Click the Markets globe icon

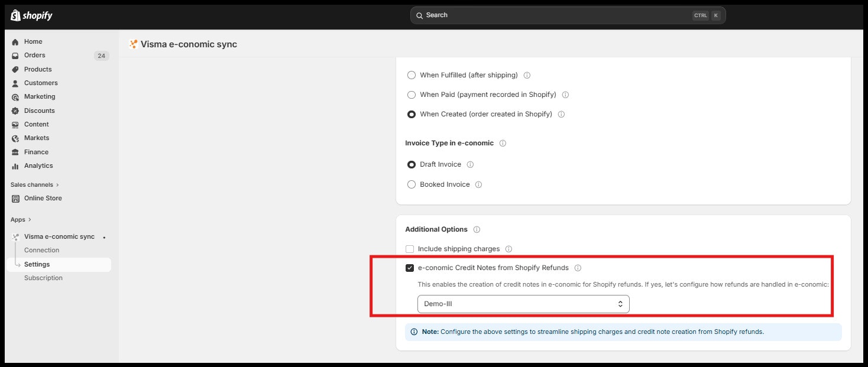click(15, 138)
